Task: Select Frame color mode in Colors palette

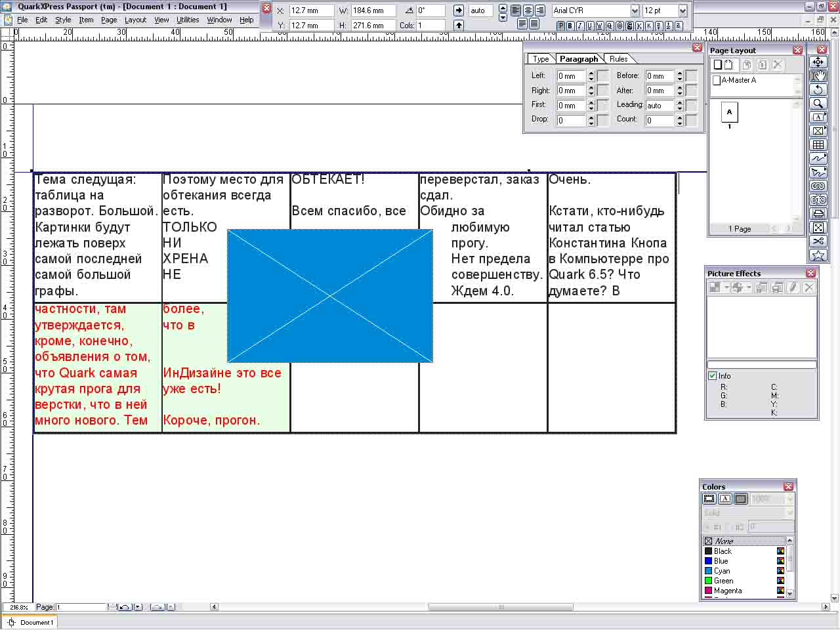Action: click(709, 499)
